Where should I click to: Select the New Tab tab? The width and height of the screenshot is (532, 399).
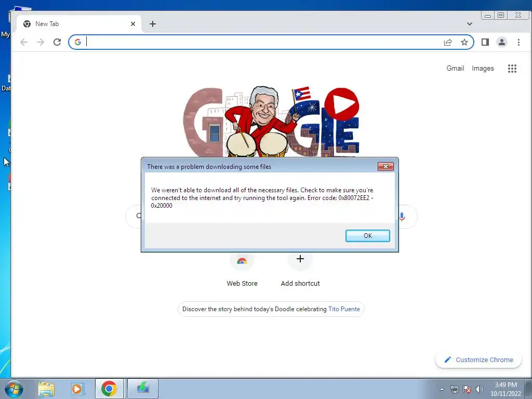pos(78,24)
